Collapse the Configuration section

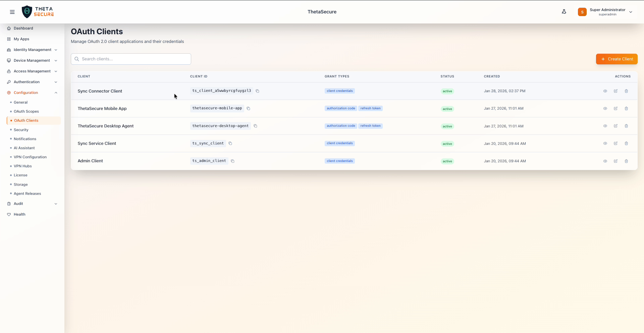pyautogui.click(x=32, y=92)
